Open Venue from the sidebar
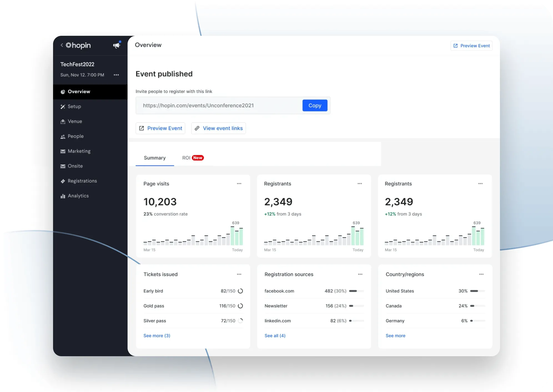 75,122
